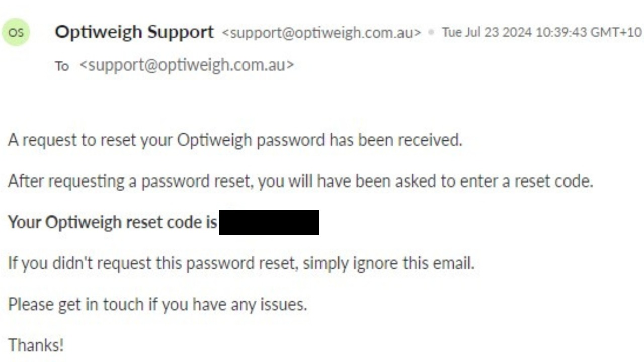644x362 pixels.
Task: Click the line starting "If you didn't request"
Action: (241, 263)
